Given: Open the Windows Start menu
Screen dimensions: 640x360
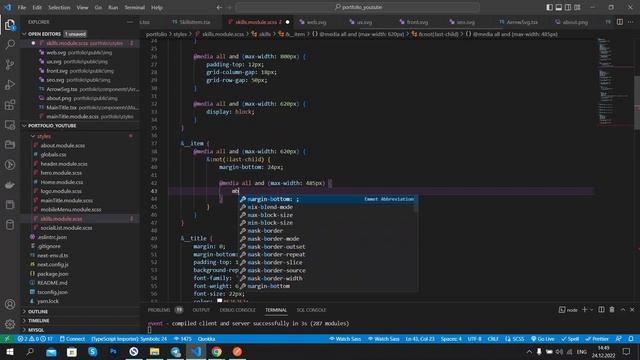Looking at the screenshot, I should pyautogui.click(x=10, y=351).
